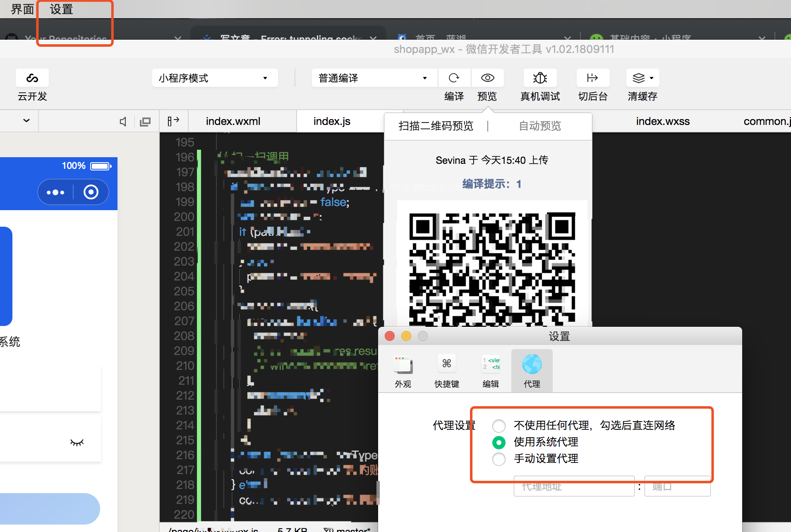Screen dimensions: 791x532
Task: Click the simulator battery indicator icon
Action: tap(101, 166)
